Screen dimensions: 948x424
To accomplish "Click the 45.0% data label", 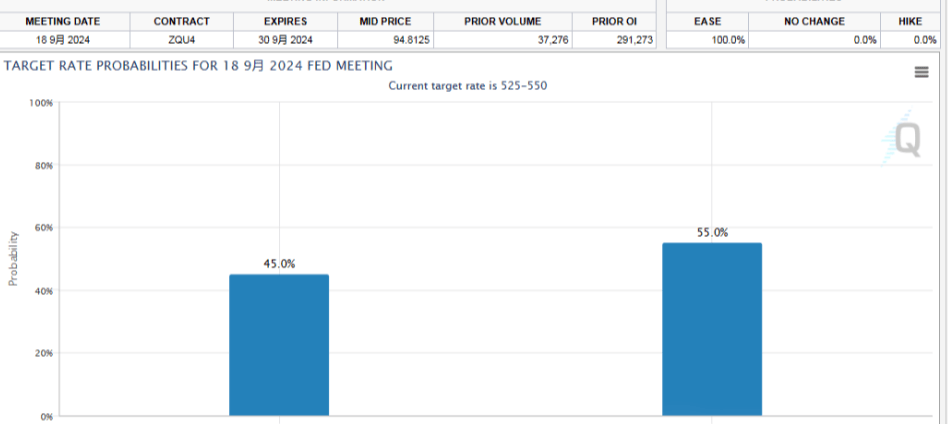I will (279, 264).
